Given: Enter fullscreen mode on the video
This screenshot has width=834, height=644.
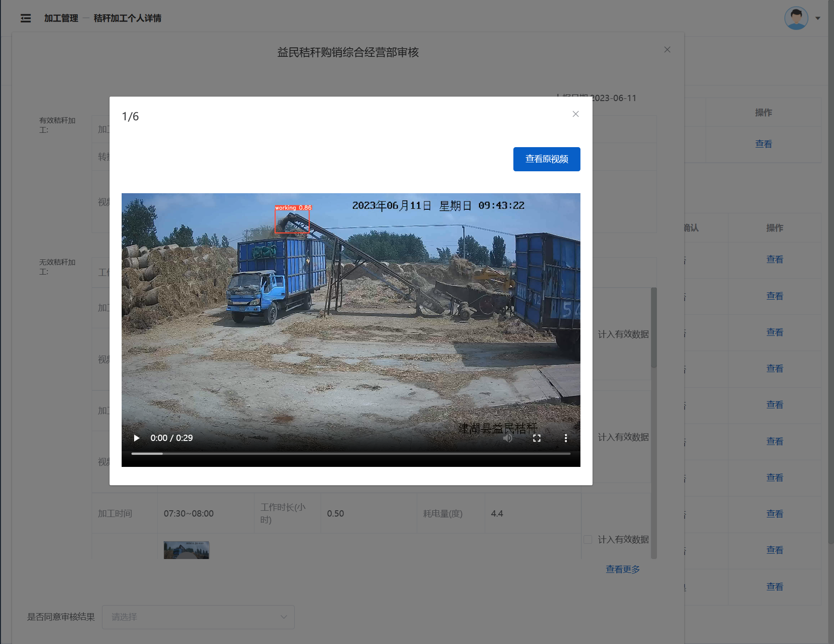Looking at the screenshot, I should pyautogui.click(x=537, y=438).
